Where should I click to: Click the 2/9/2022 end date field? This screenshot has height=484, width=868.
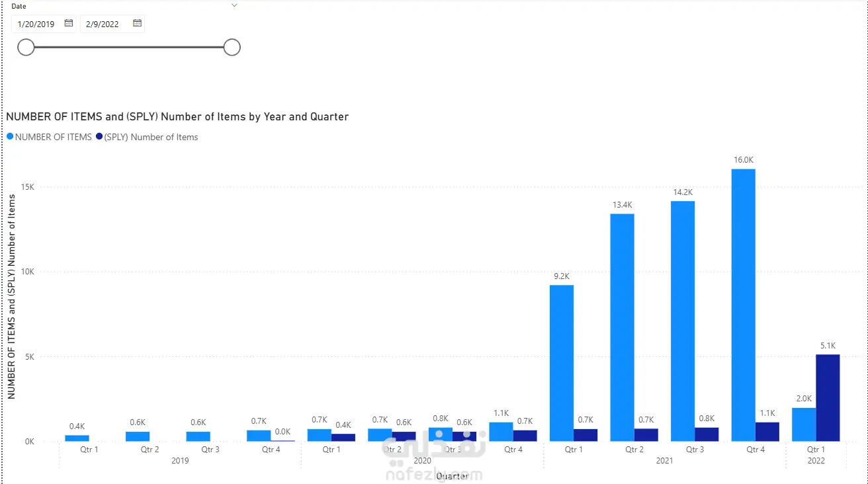[x=103, y=24]
